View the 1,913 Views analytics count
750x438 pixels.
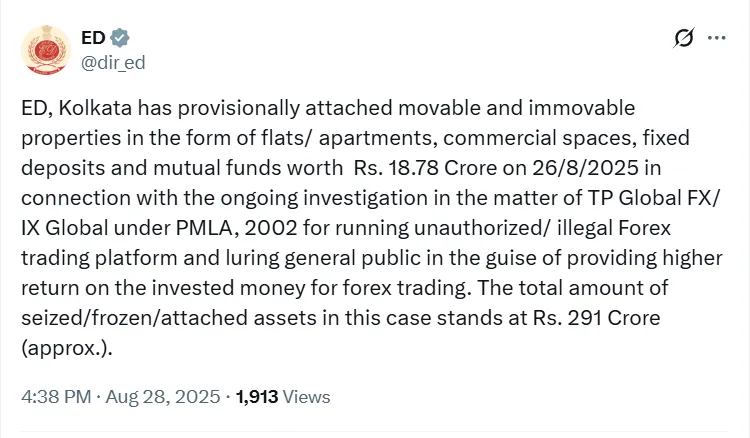coord(282,397)
